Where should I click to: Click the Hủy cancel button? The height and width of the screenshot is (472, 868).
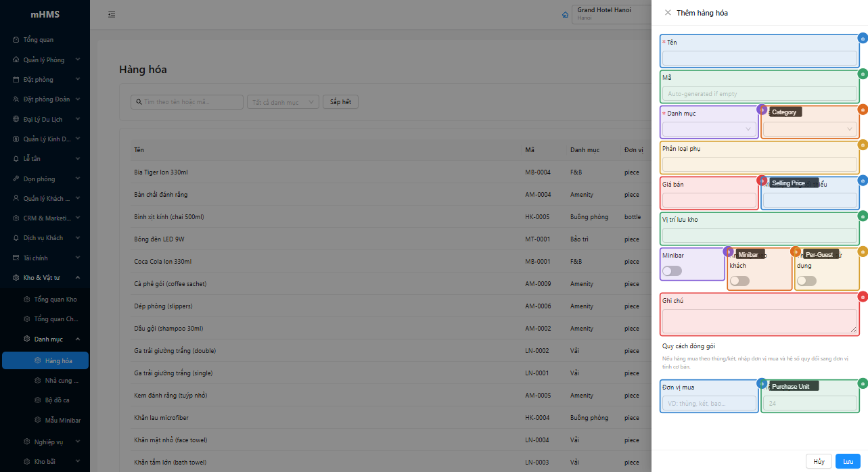pos(819,461)
